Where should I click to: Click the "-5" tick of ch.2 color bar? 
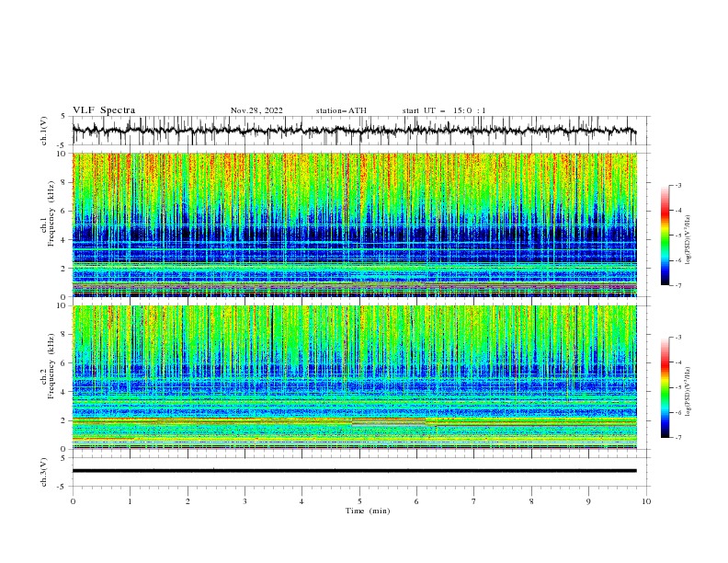(677, 387)
